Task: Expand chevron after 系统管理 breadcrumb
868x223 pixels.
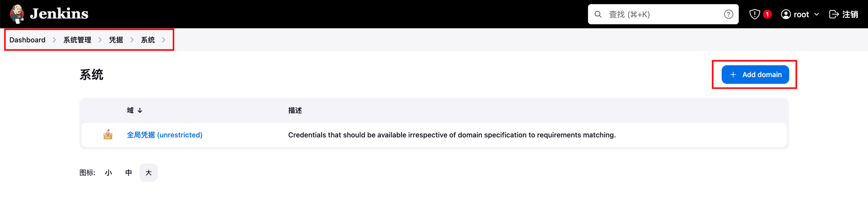Action: (x=100, y=40)
